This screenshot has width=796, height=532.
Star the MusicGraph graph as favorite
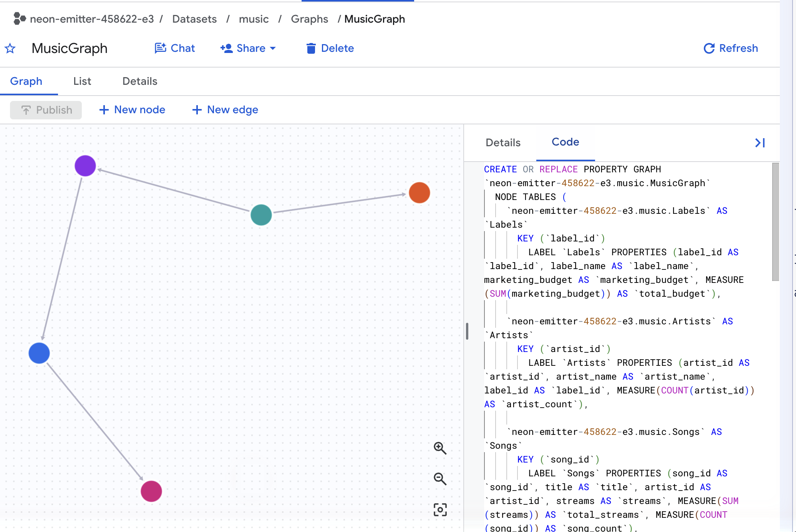[x=10, y=48]
